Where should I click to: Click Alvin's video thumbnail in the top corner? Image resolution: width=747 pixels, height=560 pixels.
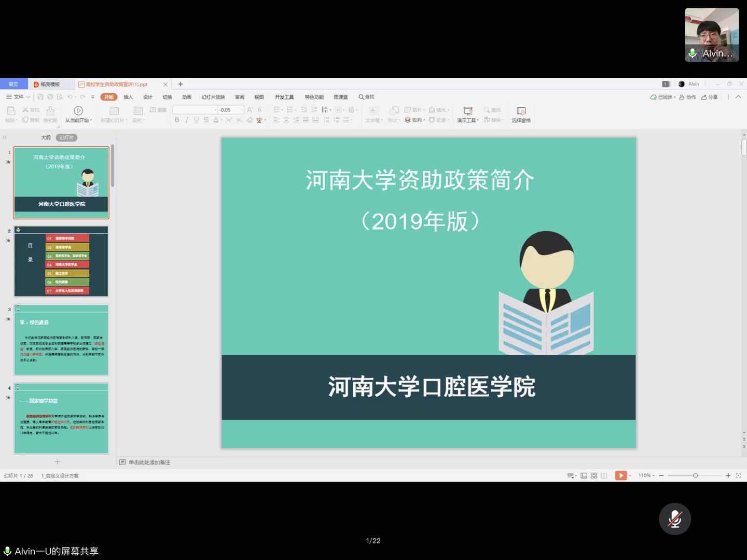point(712,35)
